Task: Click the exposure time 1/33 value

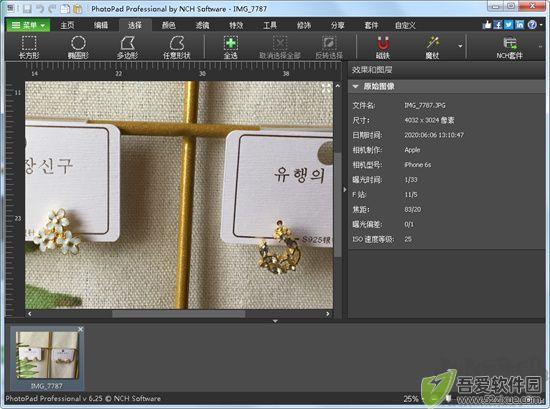Action: click(x=411, y=180)
